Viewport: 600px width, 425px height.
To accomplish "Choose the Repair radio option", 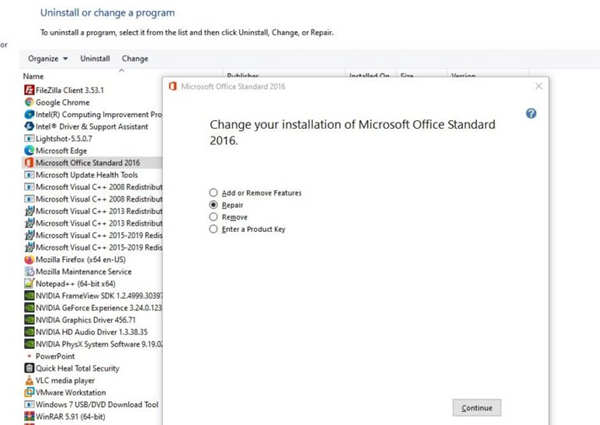I will (214, 204).
